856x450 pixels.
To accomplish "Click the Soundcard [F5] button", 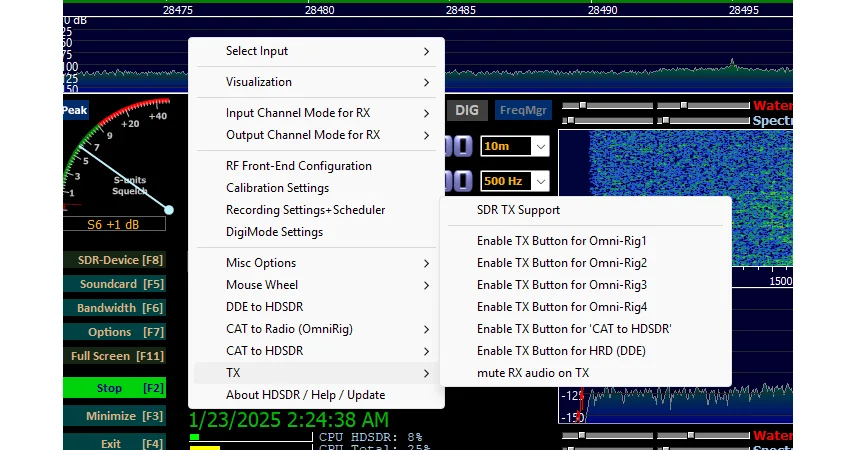I will pos(114,284).
